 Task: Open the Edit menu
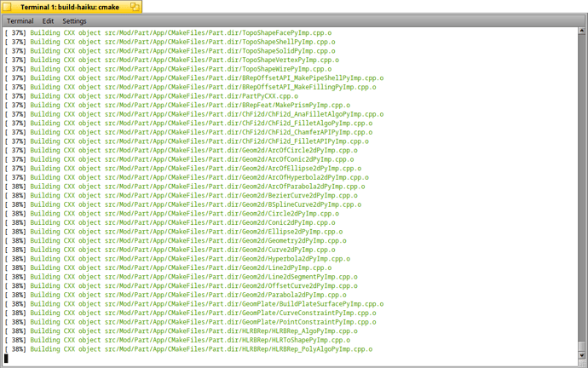pos(48,21)
